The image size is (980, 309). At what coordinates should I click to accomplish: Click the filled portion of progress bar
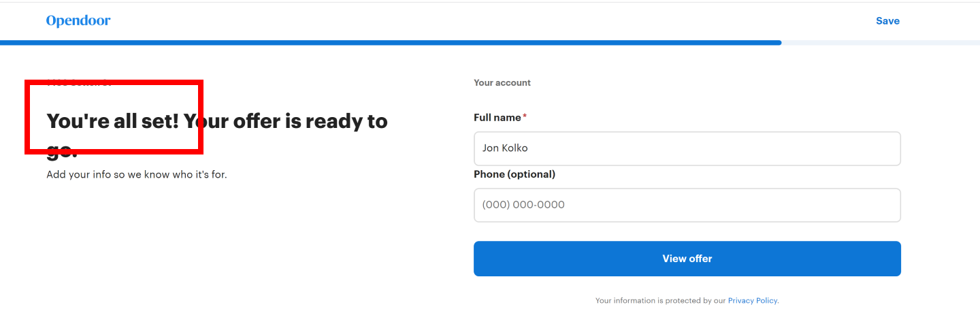pos(391,43)
